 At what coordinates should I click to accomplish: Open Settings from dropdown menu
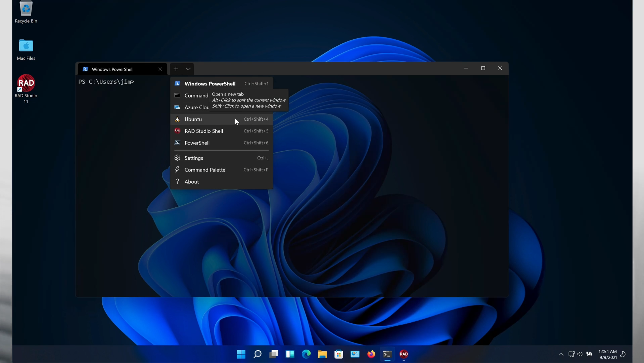(221, 158)
